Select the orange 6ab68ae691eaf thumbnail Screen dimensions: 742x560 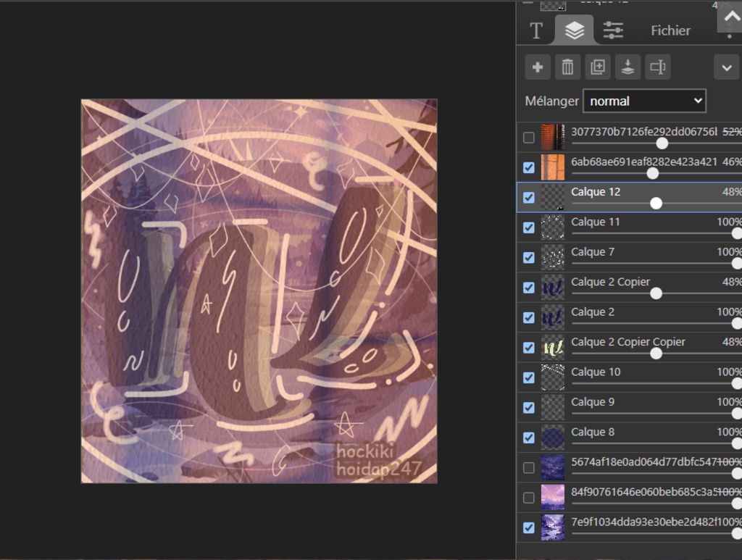coord(553,167)
